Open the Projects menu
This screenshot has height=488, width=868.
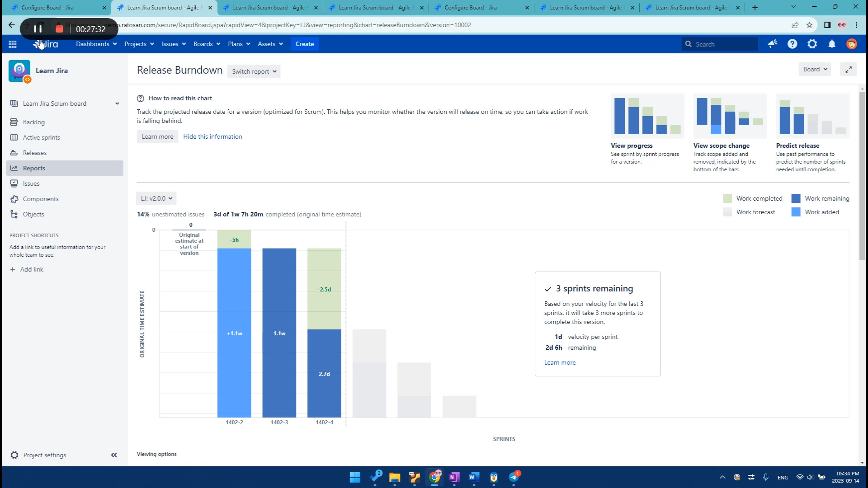(139, 44)
